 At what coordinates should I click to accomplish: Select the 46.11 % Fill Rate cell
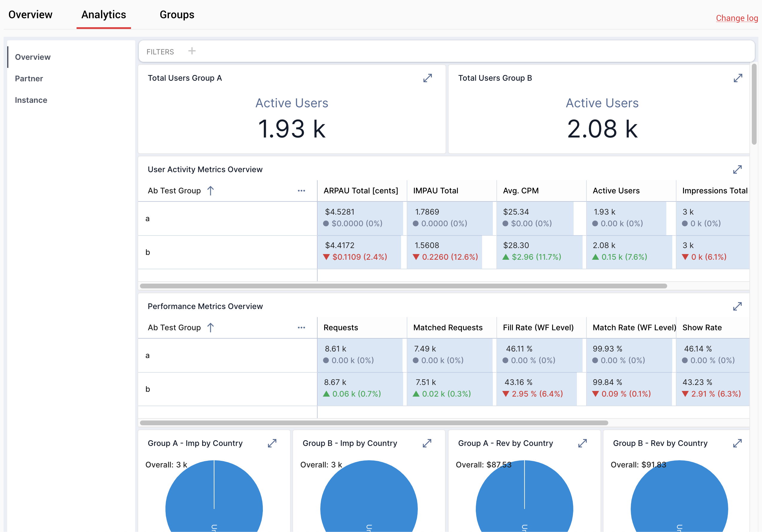tap(541, 355)
